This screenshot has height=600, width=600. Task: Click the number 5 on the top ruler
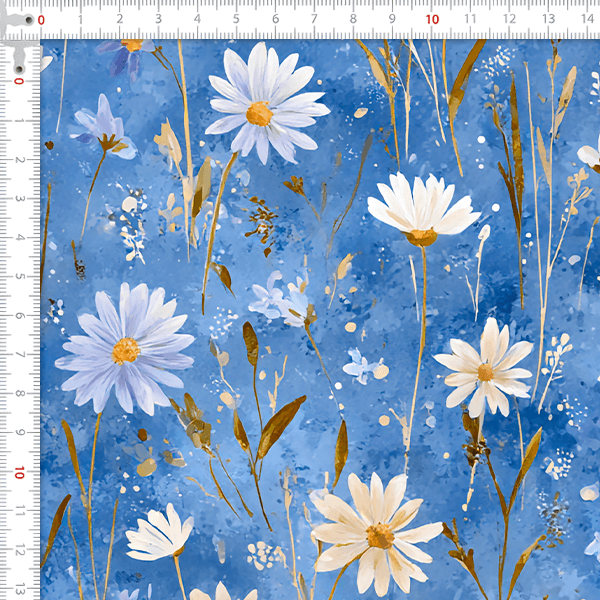click(236, 19)
